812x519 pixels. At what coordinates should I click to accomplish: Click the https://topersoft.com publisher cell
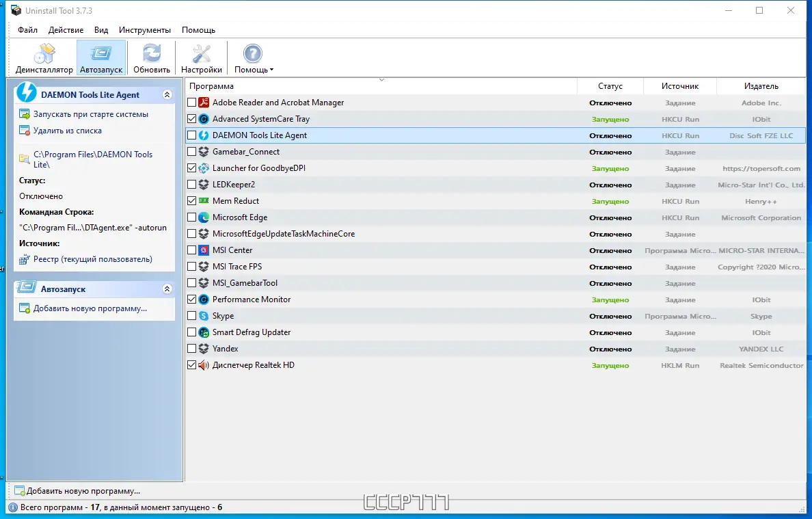coord(761,168)
